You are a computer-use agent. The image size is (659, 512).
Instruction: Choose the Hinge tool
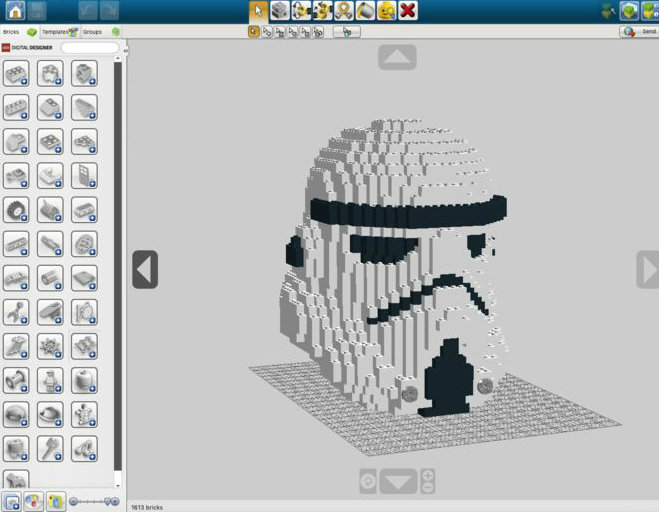(301, 11)
